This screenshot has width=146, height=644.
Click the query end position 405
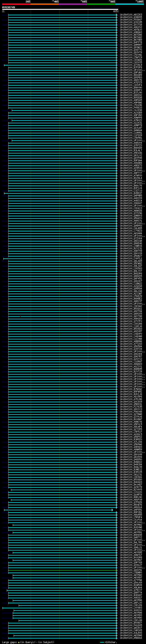115,11
